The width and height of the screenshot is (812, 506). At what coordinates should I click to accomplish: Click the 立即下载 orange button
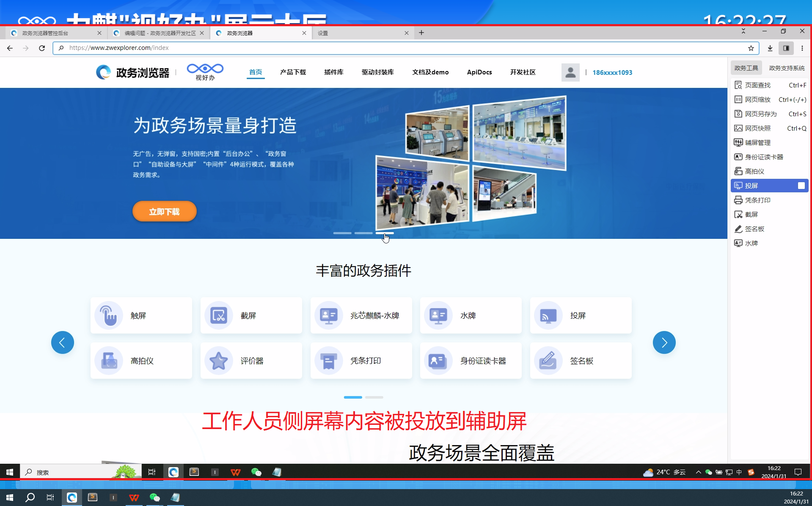pyautogui.click(x=165, y=211)
